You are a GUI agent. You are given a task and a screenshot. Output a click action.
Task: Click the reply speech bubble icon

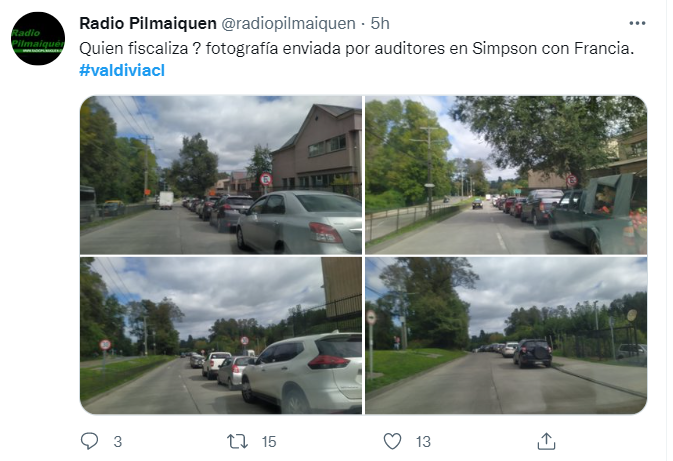tap(89, 441)
